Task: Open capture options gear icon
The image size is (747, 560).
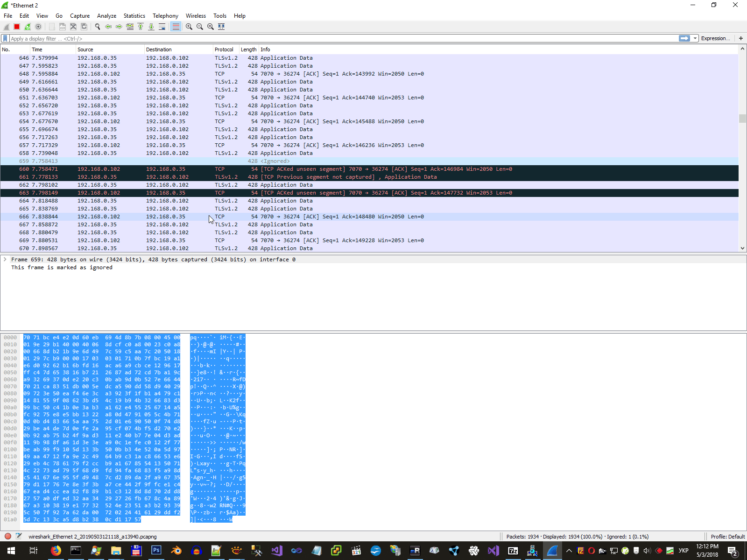Action: tap(38, 27)
